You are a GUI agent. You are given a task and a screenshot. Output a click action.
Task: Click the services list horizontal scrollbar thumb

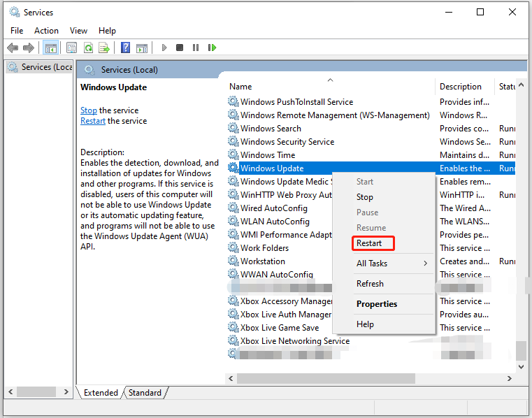tap(326, 378)
